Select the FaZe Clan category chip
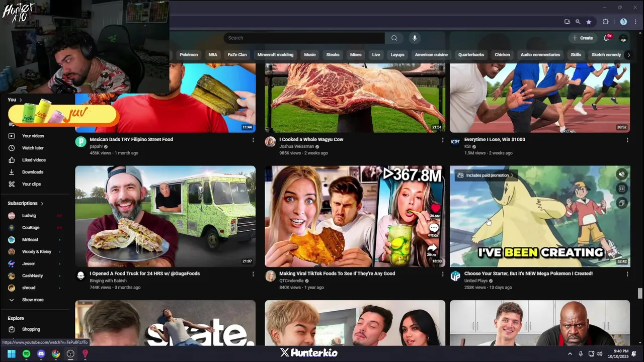The width and height of the screenshot is (644, 362). click(237, 55)
